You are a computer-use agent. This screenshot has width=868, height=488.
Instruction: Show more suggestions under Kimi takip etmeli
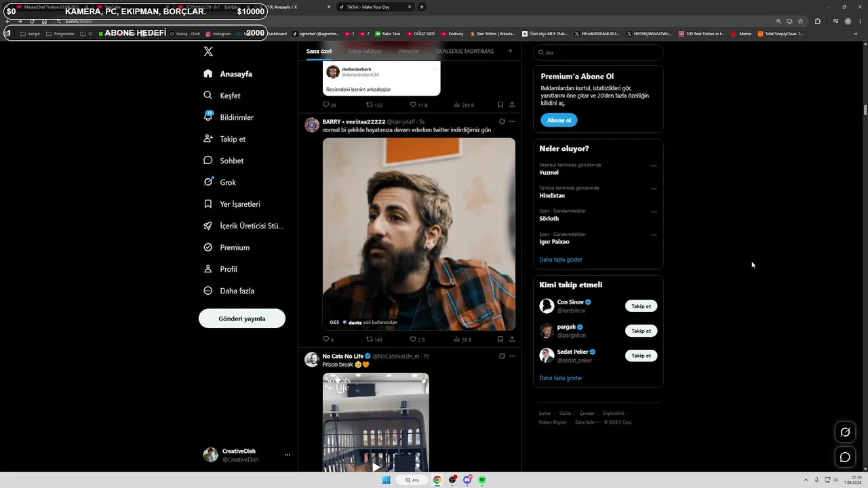(x=561, y=378)
